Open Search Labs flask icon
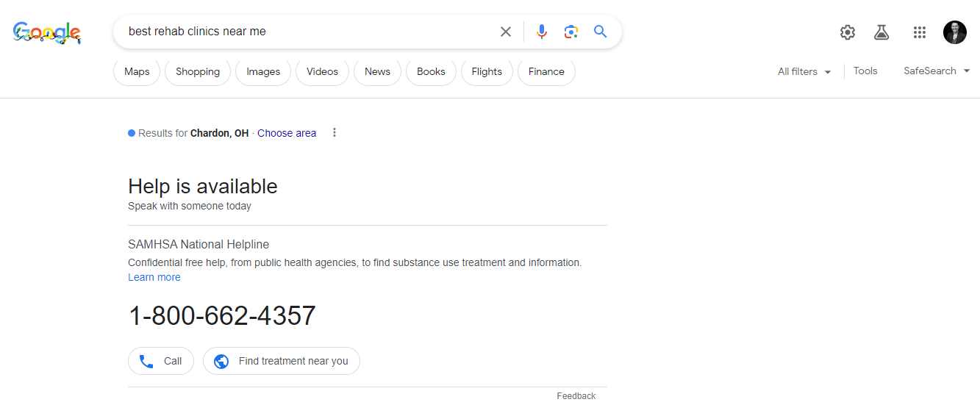Image resolution: width=980 pixels, height=416 pixels. click(x=881, y=32)
